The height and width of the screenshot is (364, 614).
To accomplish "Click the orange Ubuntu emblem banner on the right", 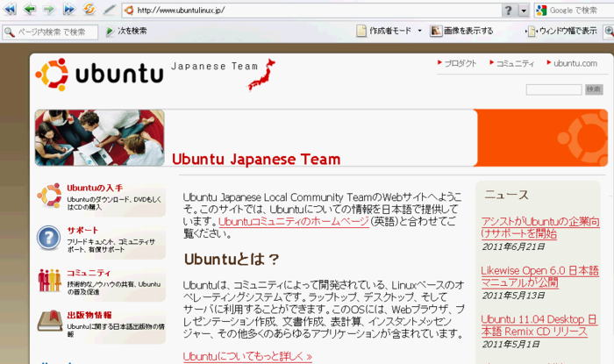I will (542, 138).
